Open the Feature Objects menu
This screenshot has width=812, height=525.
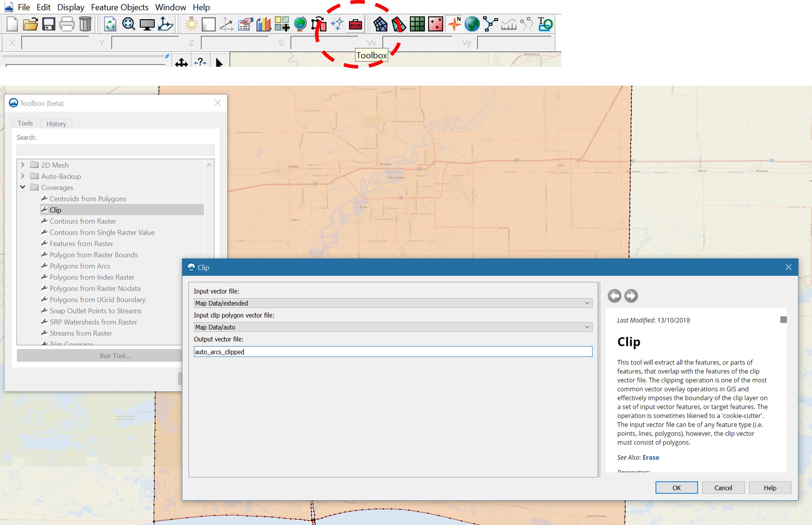[x=120, y=7]
